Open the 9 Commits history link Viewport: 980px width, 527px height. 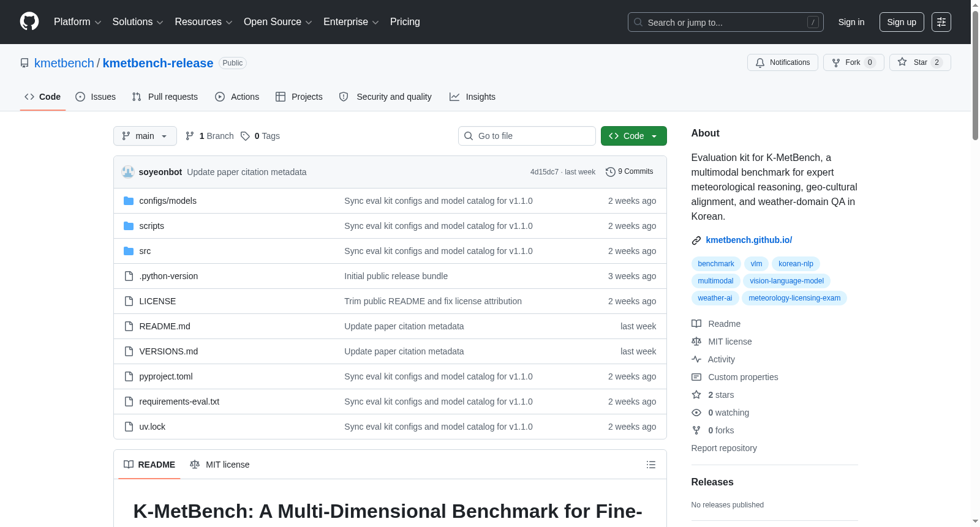(630, 172)
